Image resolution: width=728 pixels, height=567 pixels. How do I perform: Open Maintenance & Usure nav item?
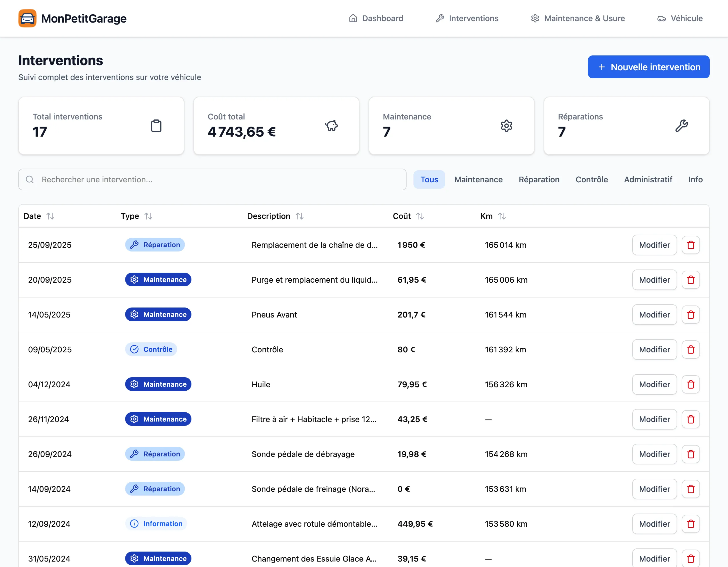click(x=578, y=18)
